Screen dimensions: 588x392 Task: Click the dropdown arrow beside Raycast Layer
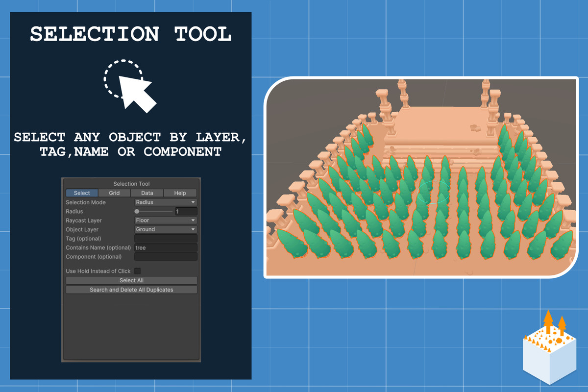tap(194, 220)
